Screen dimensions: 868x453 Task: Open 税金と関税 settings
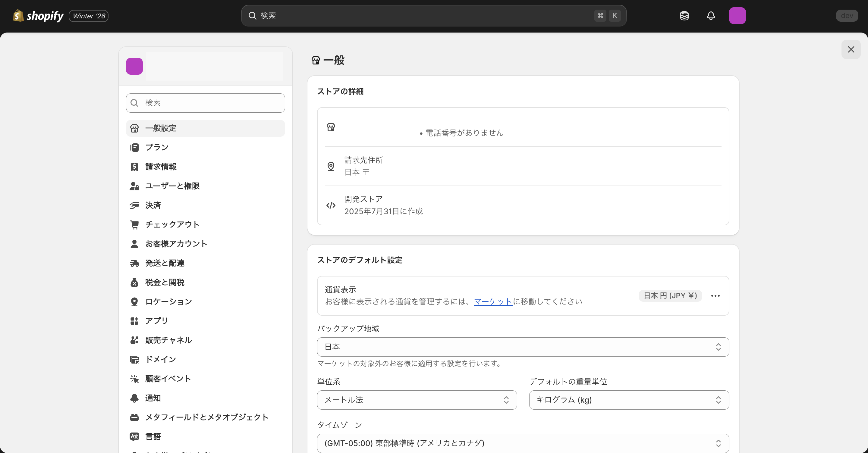(x=165, y=282)
